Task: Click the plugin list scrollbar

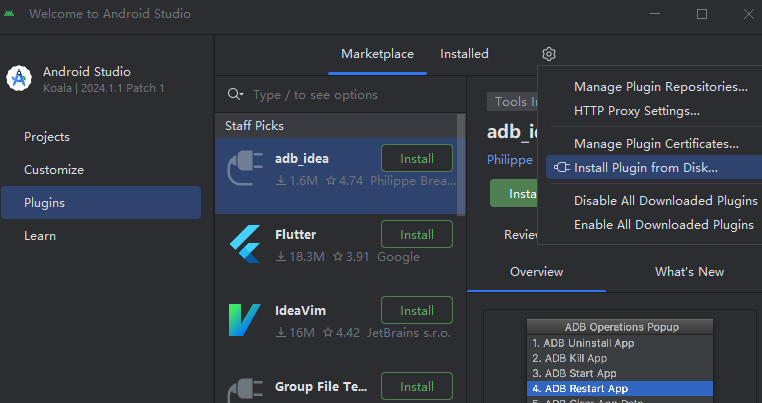Action: (x=461, y=164)
